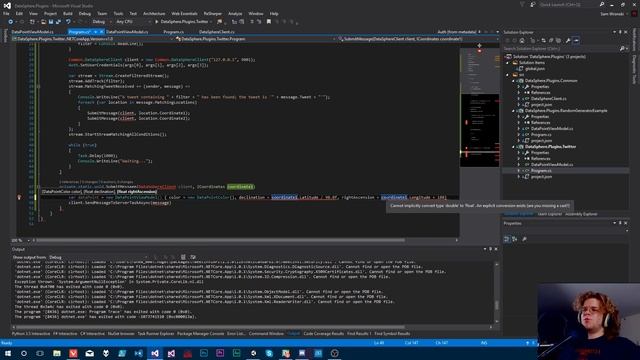Expand Properties under DataSphere.Plugins.Twitter

pos(519,153)
